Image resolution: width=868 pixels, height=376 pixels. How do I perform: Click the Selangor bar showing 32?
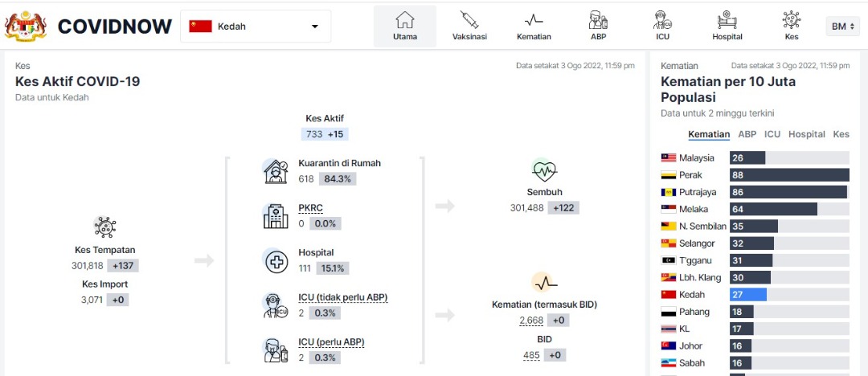point(751,243)
